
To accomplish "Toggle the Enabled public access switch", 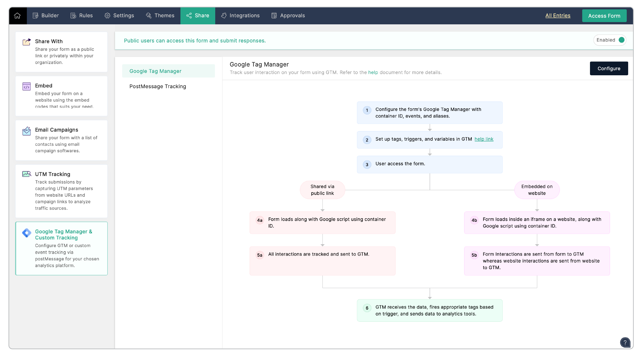I will click(621, 40).
